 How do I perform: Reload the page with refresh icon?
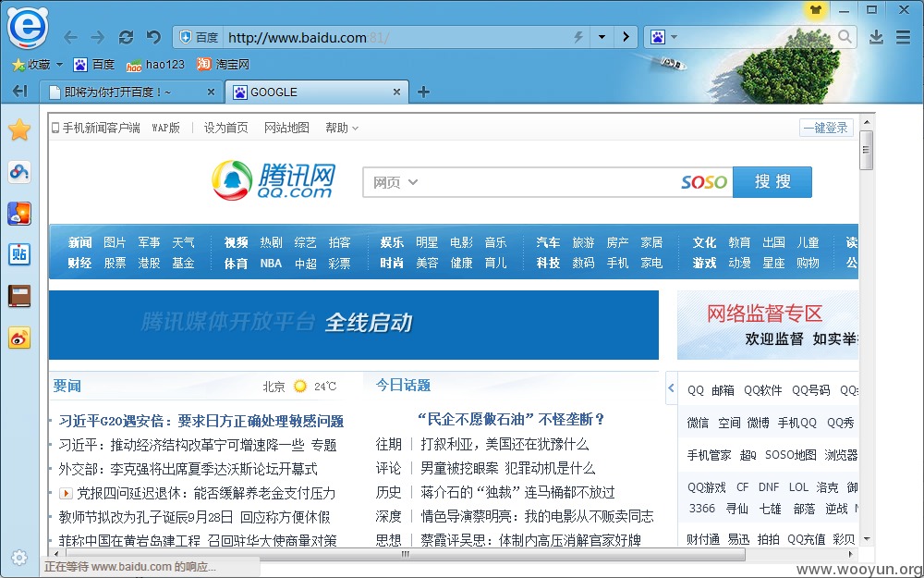click(x=126, y=38)
